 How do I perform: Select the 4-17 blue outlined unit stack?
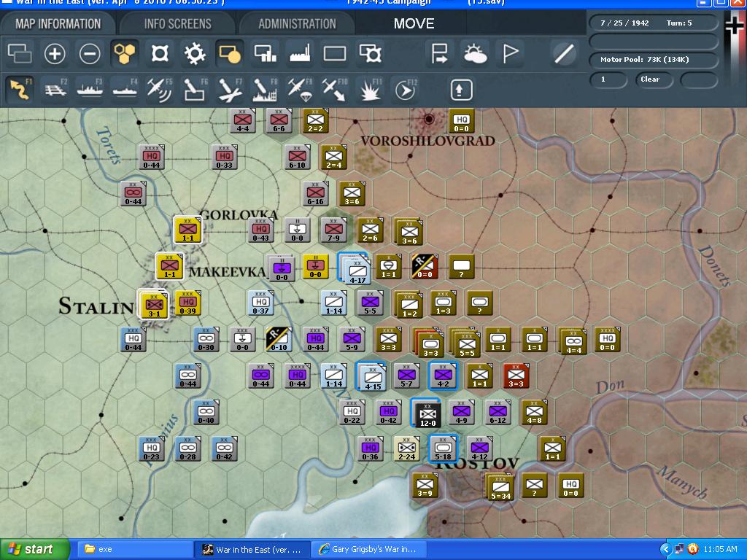355,269
